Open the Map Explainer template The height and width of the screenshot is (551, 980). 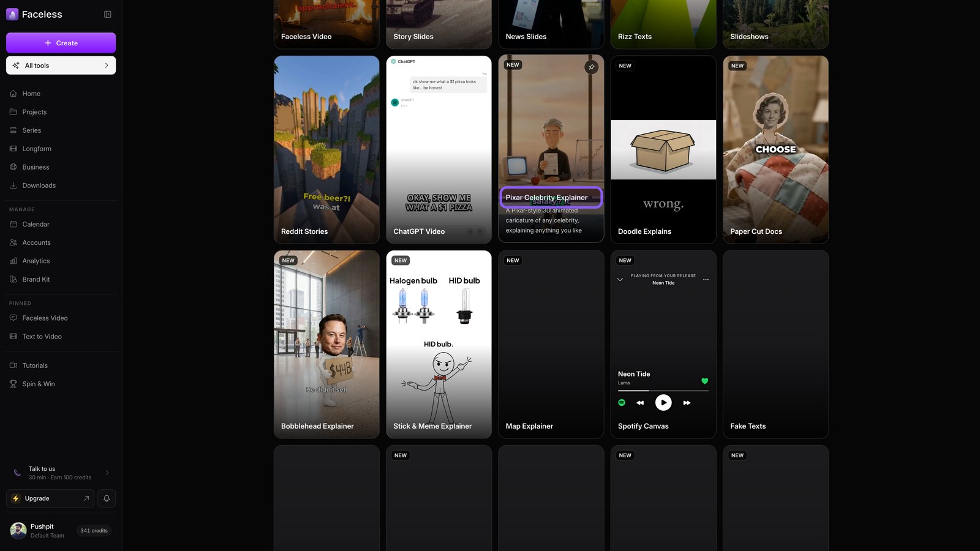551,344
